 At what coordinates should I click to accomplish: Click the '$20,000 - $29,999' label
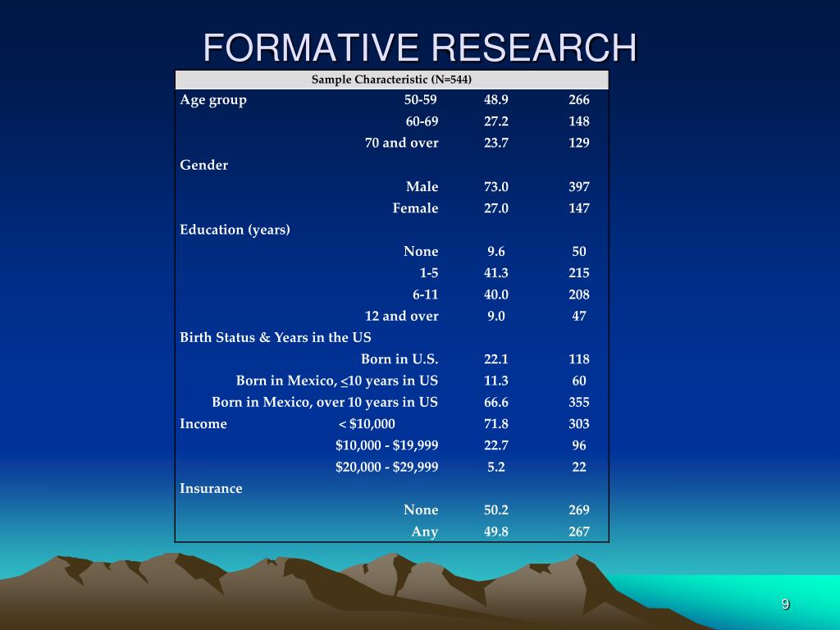click(387, 467)
